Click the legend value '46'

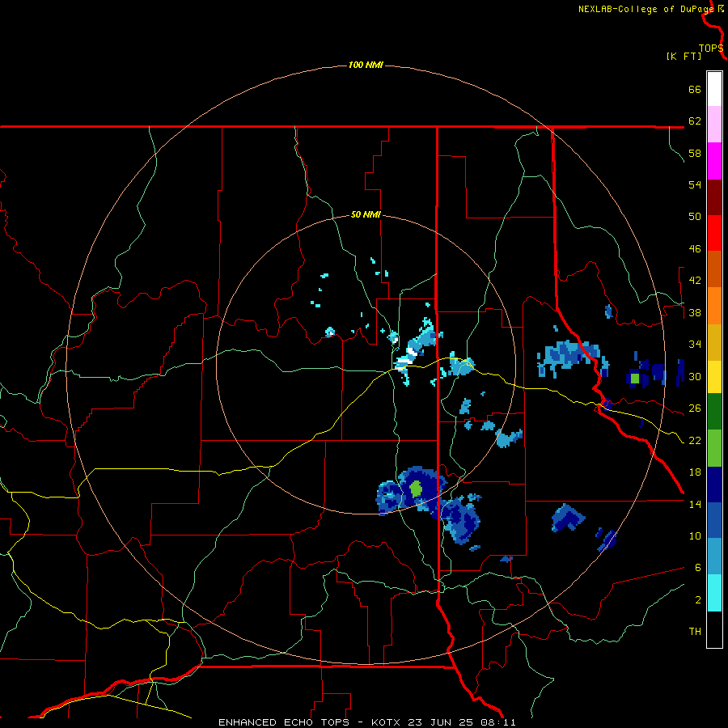[x=695, y=249]
